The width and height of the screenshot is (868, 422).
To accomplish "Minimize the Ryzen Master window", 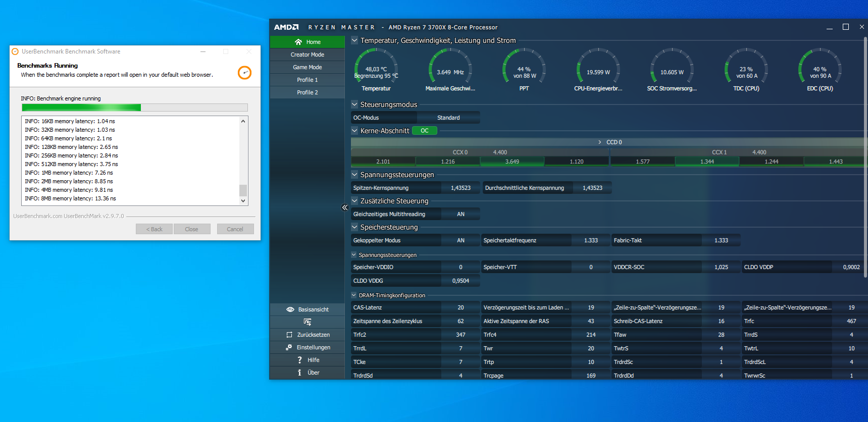I will [830, 27].
